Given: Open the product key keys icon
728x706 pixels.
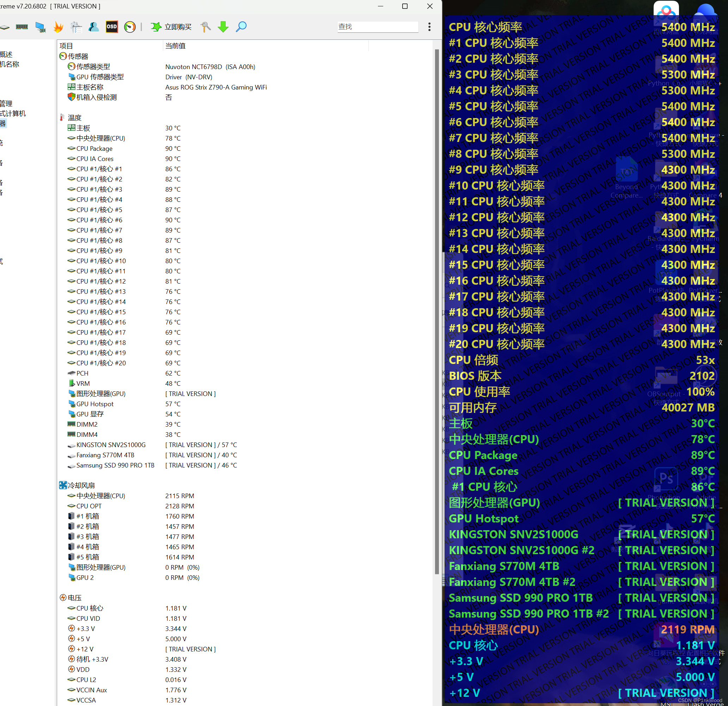Looking at the screenshot, I should (205, 27).
